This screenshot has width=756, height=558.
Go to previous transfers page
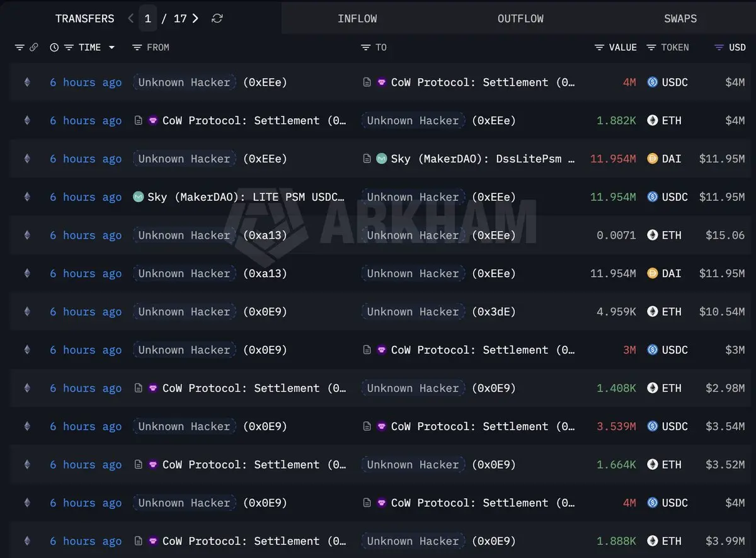pyautogui.click(x=130, y=18)
